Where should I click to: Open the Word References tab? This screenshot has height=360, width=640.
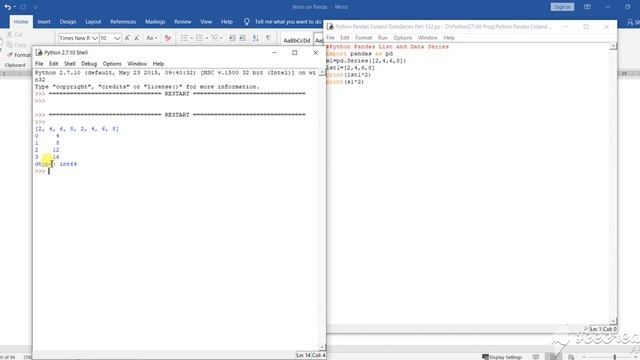pyautogui.click(x=123, y=22)
